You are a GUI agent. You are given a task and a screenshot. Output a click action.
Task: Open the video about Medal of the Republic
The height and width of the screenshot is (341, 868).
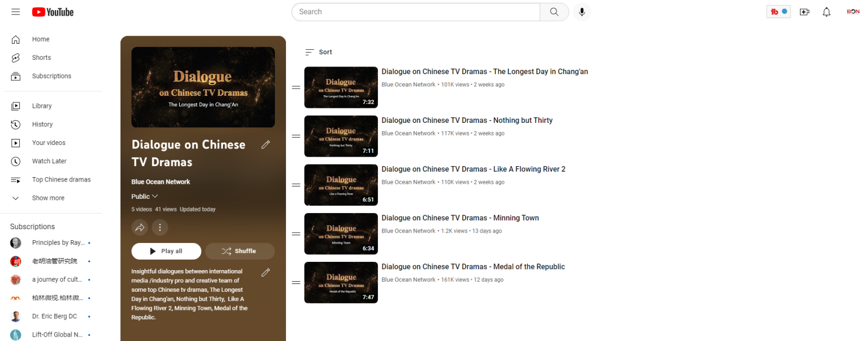click(x=473, y=266)
